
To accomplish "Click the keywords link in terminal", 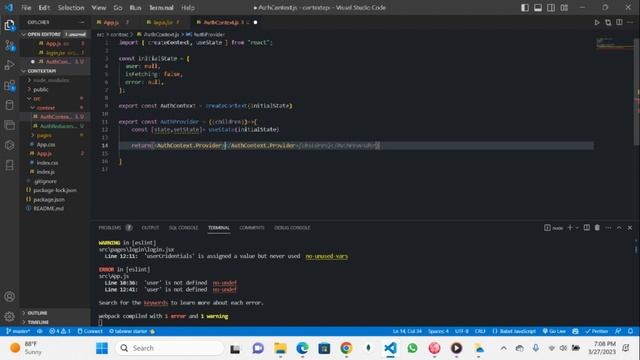I will coord(156,303).
